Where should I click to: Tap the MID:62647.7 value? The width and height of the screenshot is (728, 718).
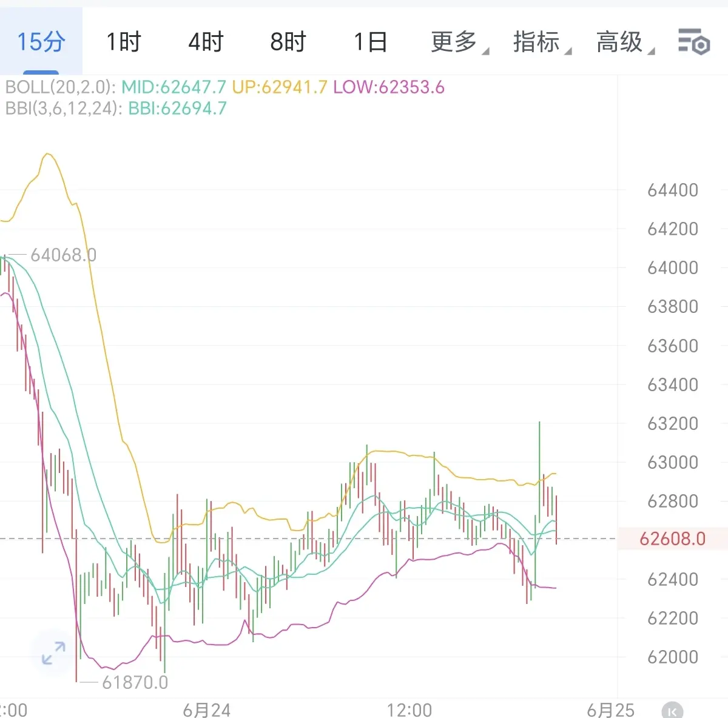click(x=174, y=87)
